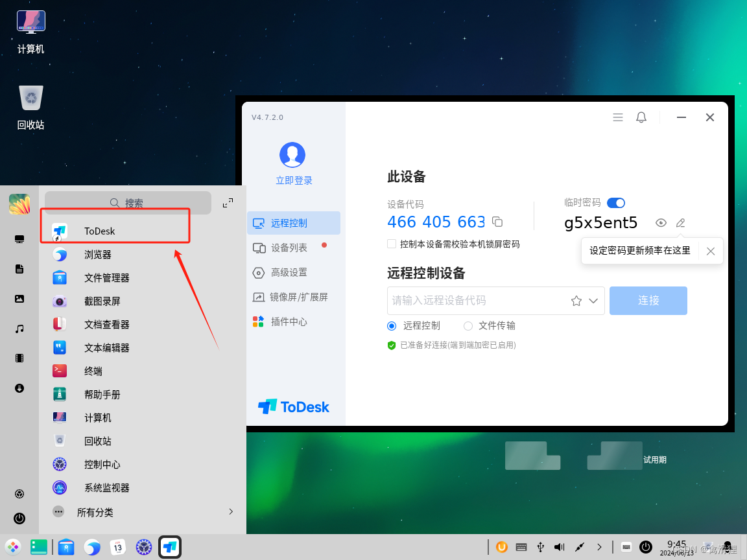Open 高级设置 sidebar tab
Screen dimensions: 747x560
click(x=294, y=272)
